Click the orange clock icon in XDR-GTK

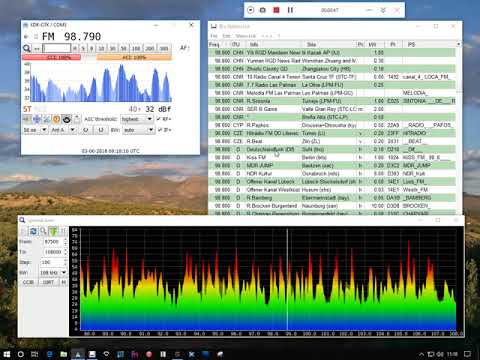56,119
